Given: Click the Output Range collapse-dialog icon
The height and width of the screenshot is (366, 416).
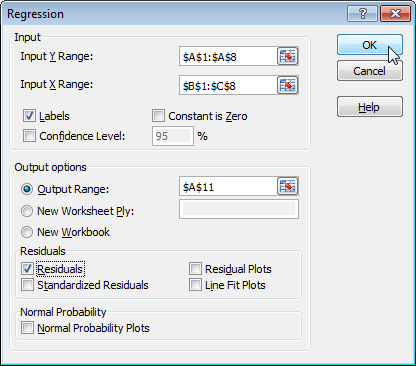Looking at the screenshot, I should point(288,186).
